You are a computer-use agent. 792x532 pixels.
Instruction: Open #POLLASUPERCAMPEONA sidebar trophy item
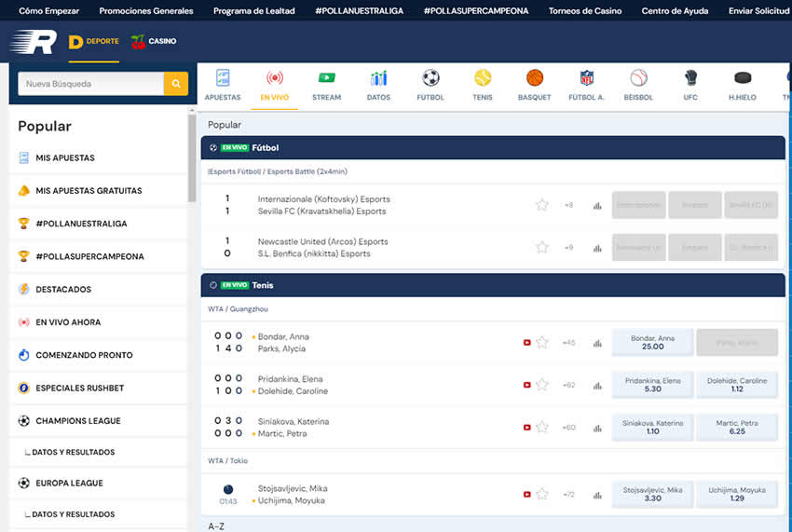pyautogui.click(x=98, y=256)
